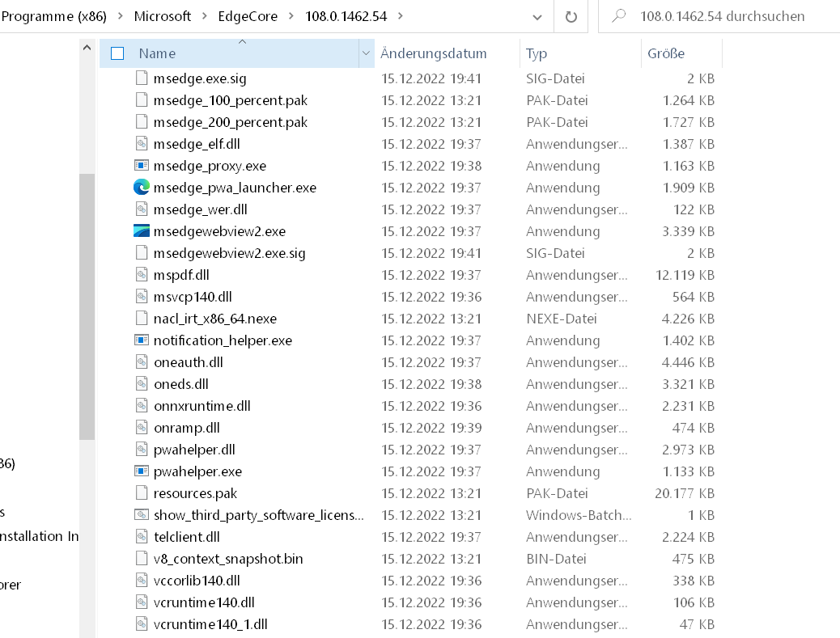Image resolution: width=840 pixels, height=638 pixels.
Task: Click size value 20.177 KB of resources.pak
Action: coord(685,493)
